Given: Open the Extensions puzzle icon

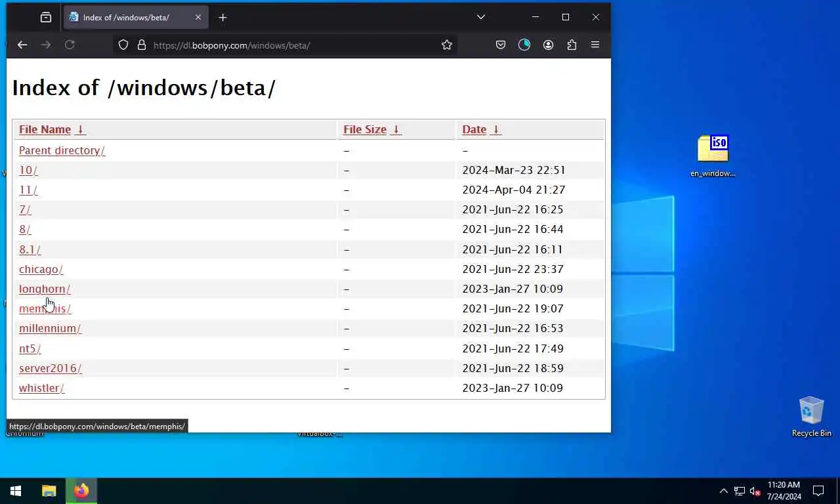Looking at the screenshot, I should pos(572,45).
